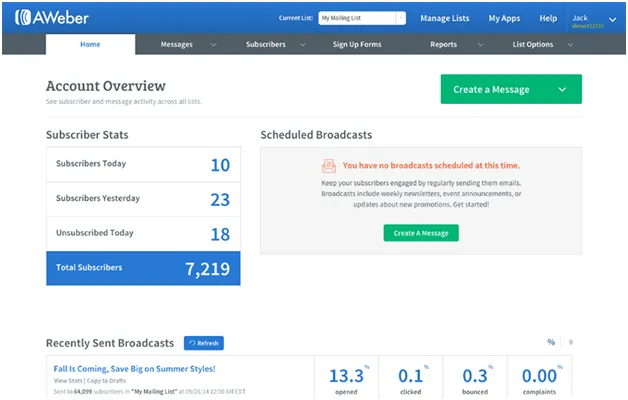Switch stats to percentage view with % toggle
Screen dimensions: 628x400
(x=551, y=342)
